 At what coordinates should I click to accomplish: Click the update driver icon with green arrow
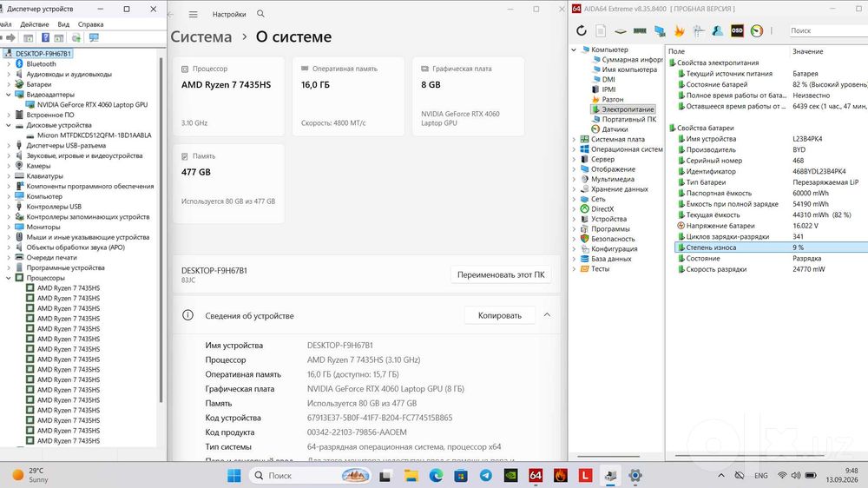(76, 37)
